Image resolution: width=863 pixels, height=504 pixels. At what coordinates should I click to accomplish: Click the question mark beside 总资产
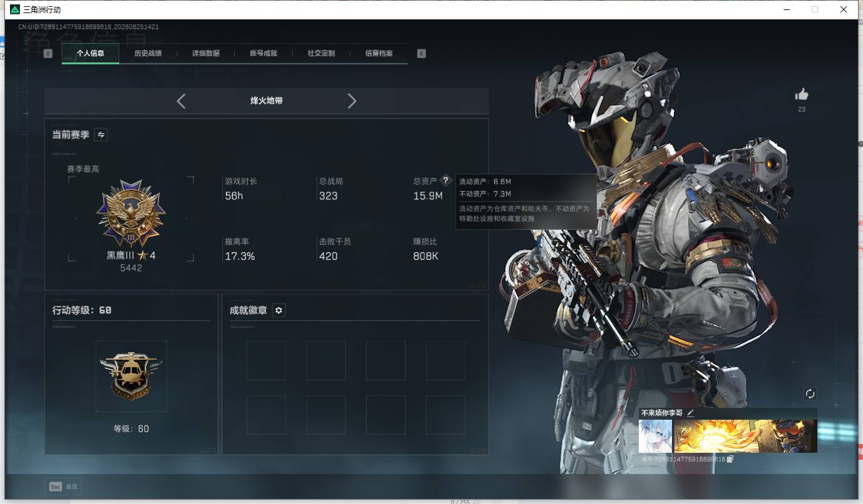click(446, 180)
